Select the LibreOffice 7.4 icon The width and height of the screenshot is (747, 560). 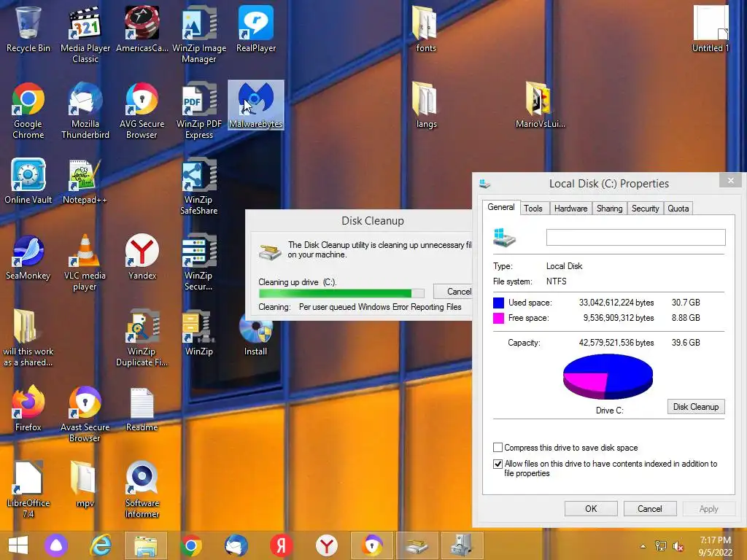tap(28, 489)
